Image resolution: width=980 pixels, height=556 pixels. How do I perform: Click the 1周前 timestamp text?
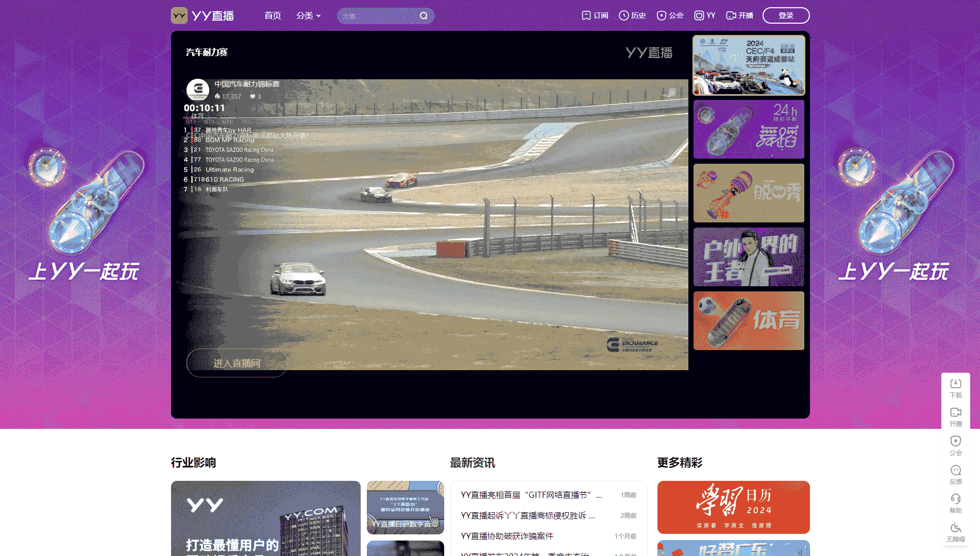coord(629,495)
